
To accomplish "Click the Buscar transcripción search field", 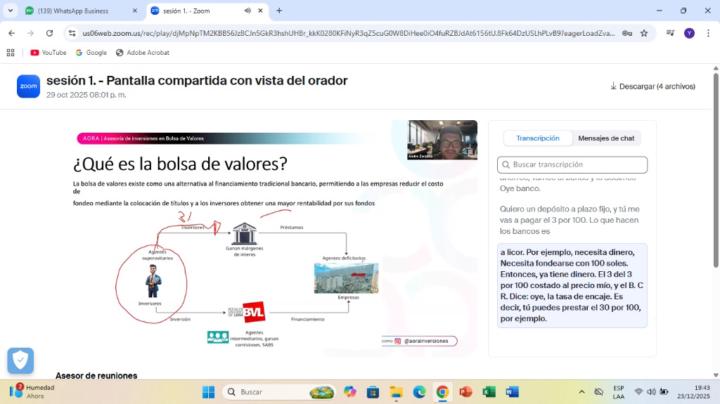I will [572, 165].
